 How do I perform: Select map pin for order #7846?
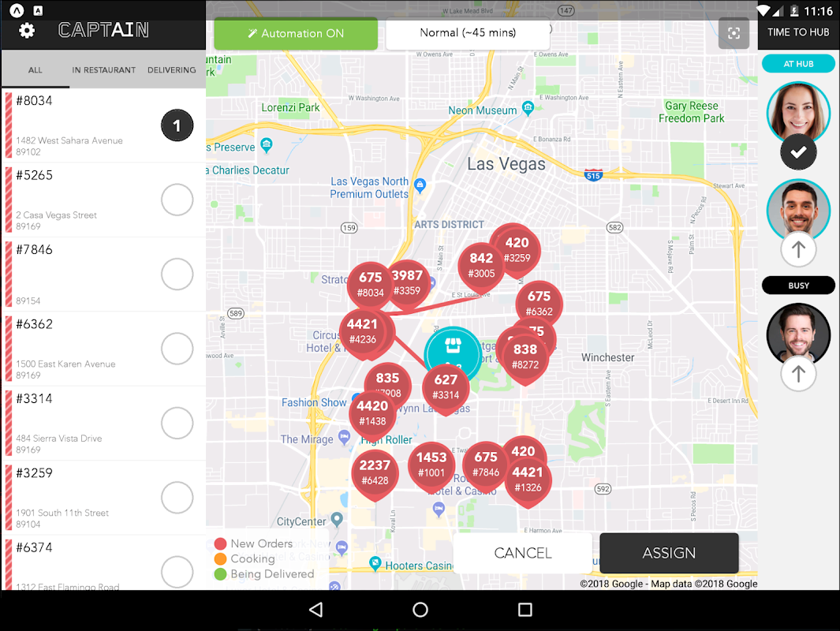click(486, 465)
